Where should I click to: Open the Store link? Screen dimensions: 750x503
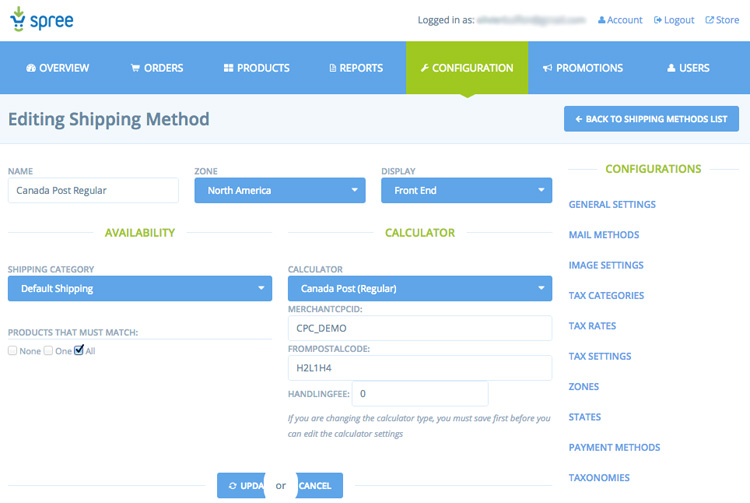pyautogui.click(x=722, y=20)
